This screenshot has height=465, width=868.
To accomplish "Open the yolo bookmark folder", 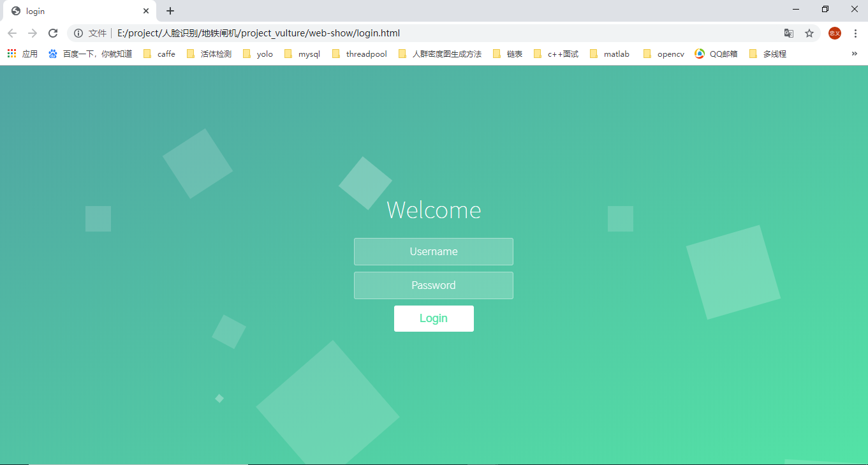I will pyautogui.click(x=258, y=54).
